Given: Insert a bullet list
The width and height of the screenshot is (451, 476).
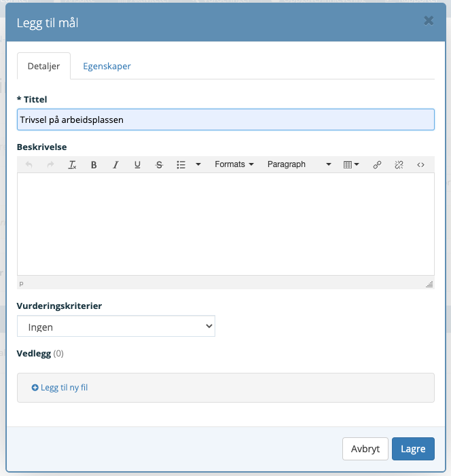Looking at the screenshot, I should pyautogui.click(x=181, y=165).
